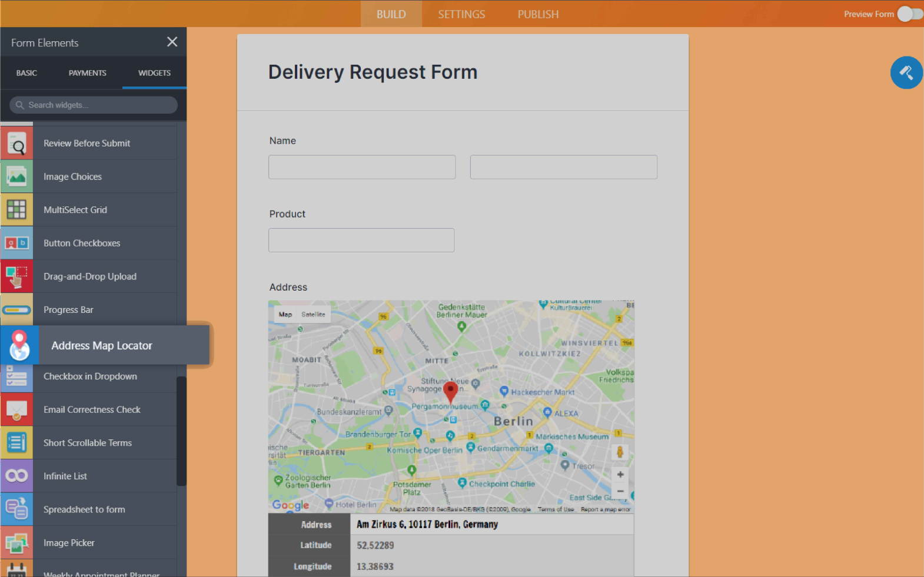Viewport: 924px width, 577px height.
Task: Select the Image Choices widget icon
Action: (x=16, y=176)
